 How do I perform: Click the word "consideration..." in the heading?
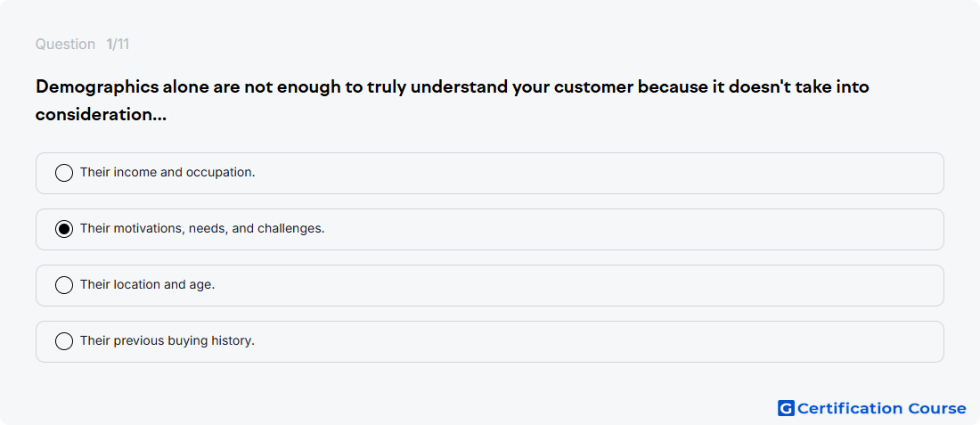click(101, 115)
